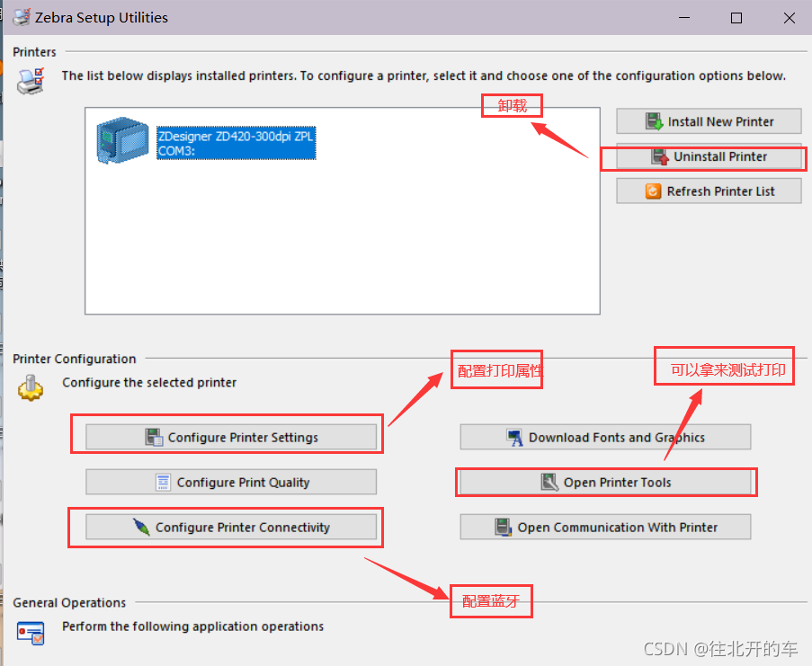Viewport: 812px width, 666px height.
Task: Click the Install New Printer button
Action: point(709,121)
